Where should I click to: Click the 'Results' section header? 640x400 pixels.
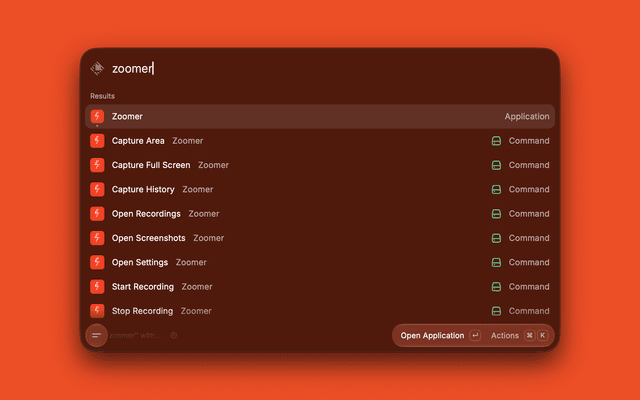pyautogui.click(x=102, y=96)
